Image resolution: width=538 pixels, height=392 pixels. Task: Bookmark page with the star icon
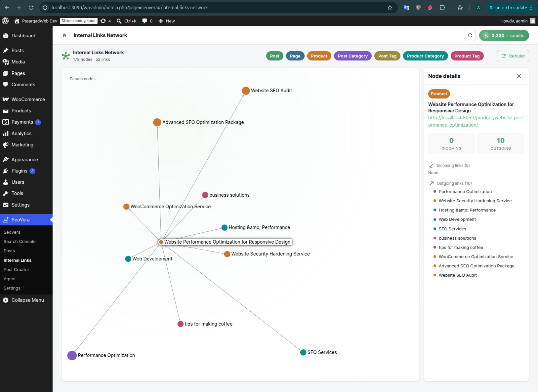coord(390,8)
